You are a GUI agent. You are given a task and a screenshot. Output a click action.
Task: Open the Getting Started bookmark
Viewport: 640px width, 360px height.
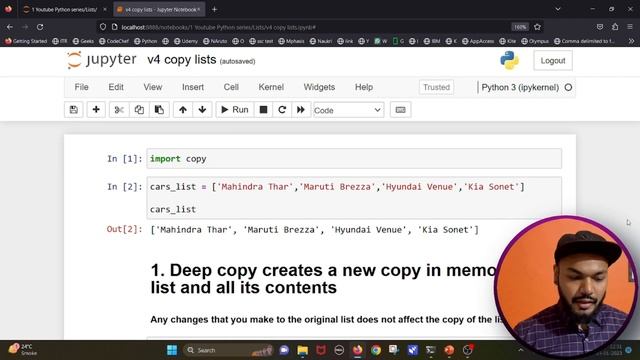tap(26, 41)
